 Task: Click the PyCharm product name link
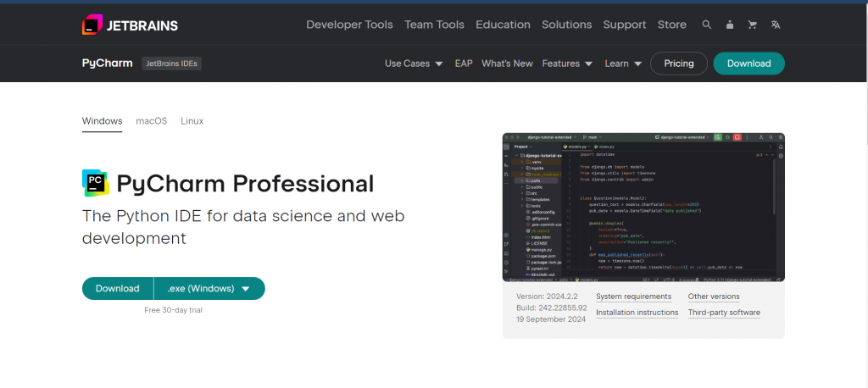pos(108,63)
